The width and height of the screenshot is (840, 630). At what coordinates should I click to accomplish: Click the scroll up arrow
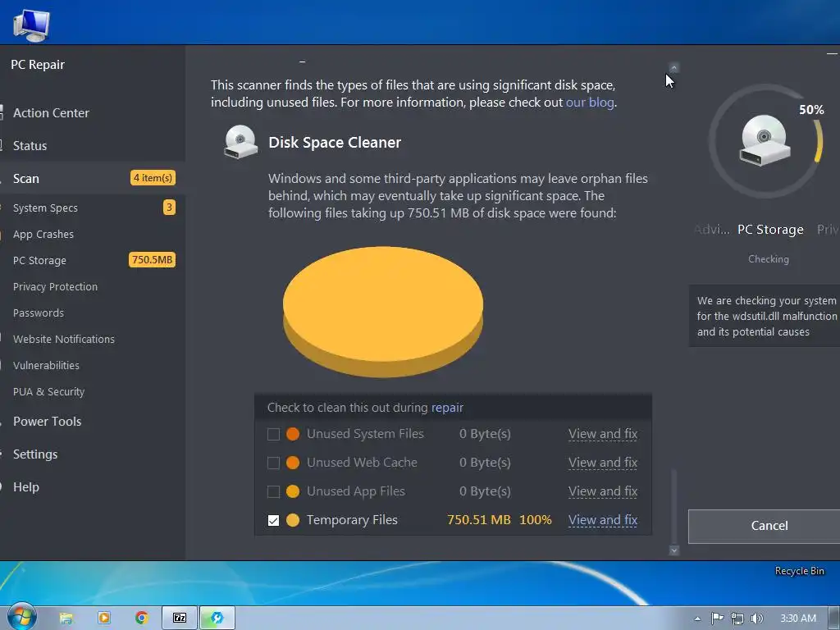tap(674, 67)
